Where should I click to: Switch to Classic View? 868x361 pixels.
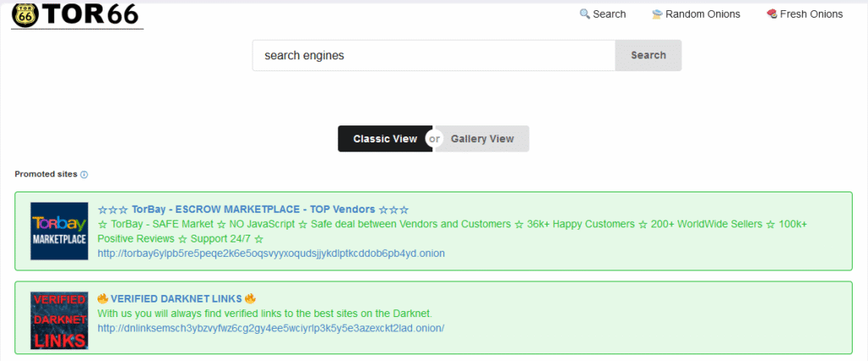[x=386, y=139]
